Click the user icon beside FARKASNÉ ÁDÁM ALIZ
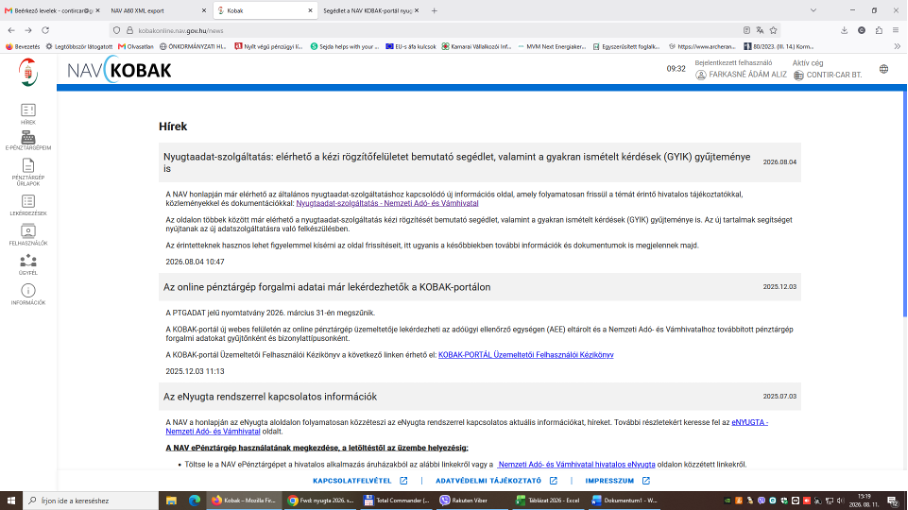Screen dimensions: 908x510 tap(701, 75)
